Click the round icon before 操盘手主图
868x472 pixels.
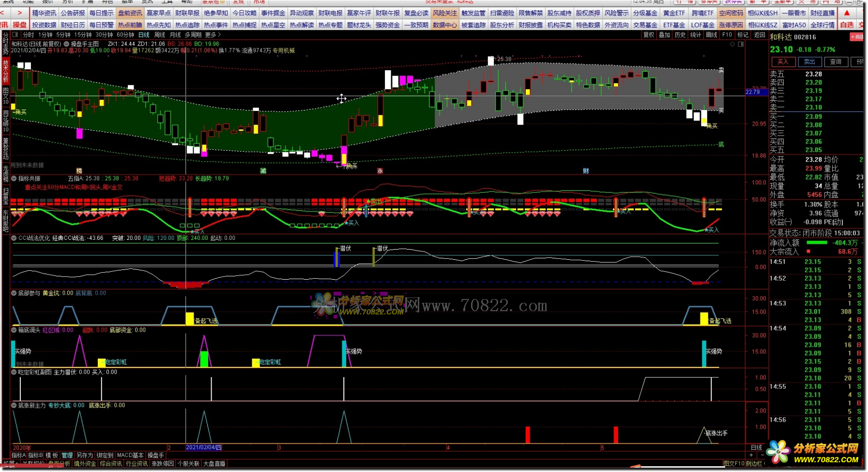coord(67,44)
